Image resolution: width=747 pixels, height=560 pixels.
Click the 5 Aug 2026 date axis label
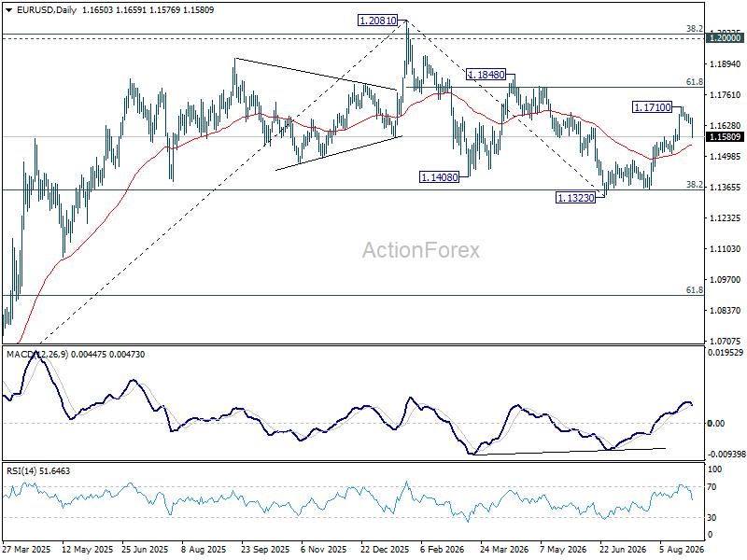(x=682, y=549)
